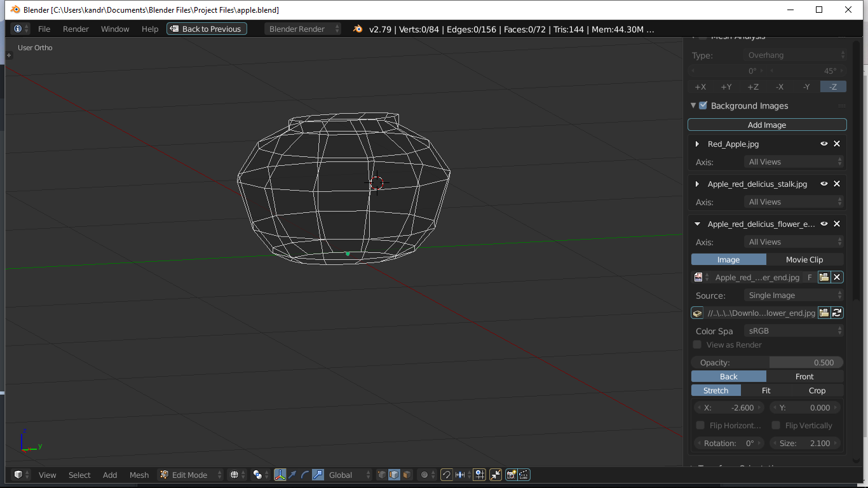Uncheck Background Images checkbox
The width and height of the screenshot is (868, 488).
pos(703,105)
